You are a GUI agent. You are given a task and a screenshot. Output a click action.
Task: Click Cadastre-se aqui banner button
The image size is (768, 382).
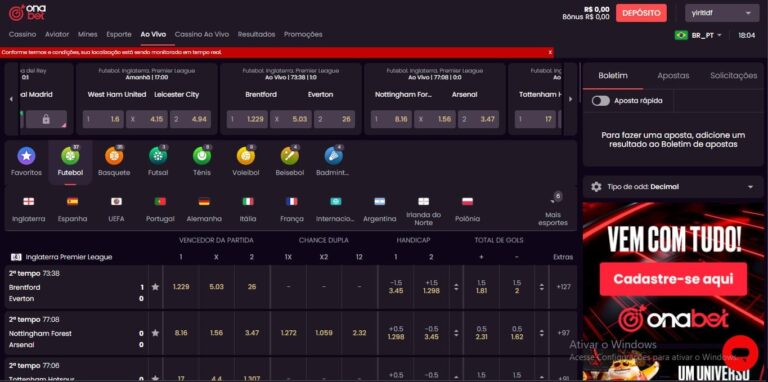click(673, 279)
